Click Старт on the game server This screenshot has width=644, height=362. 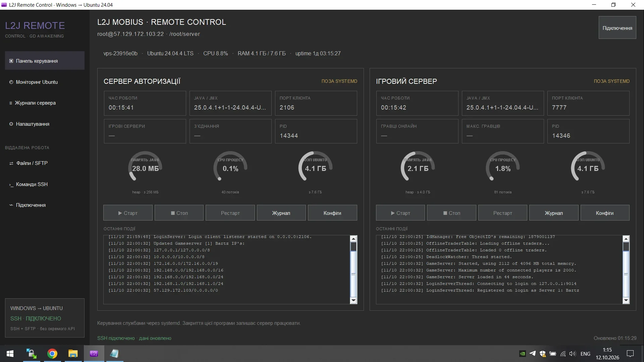(x=400, y=213)
